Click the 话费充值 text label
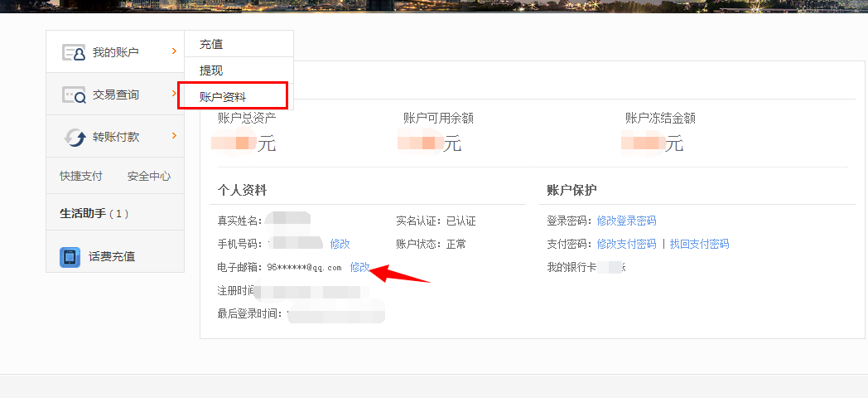Viewport: 868px width, 398px height. pyautogui.click(x=112, y=257)
